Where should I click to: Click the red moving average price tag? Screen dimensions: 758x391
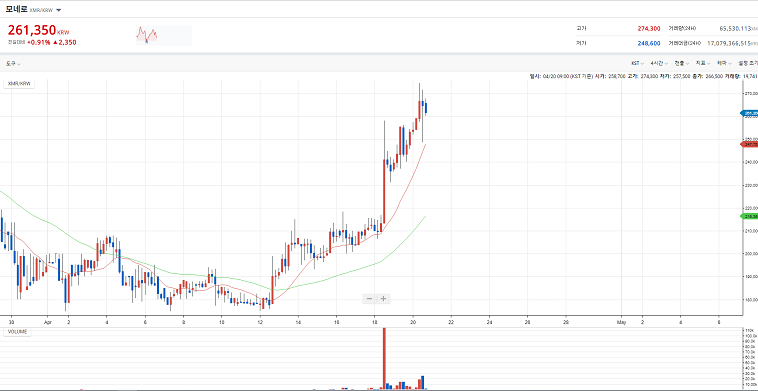(749, 145)
